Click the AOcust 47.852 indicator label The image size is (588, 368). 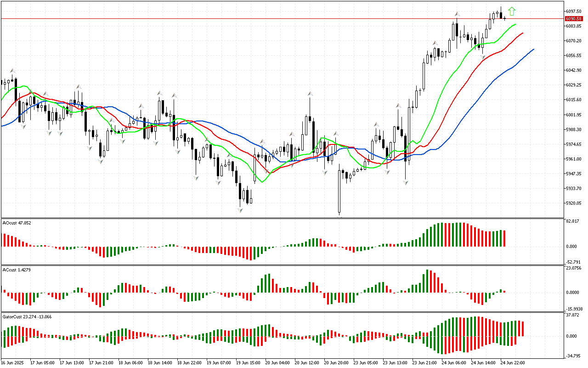tap(17, 223)
